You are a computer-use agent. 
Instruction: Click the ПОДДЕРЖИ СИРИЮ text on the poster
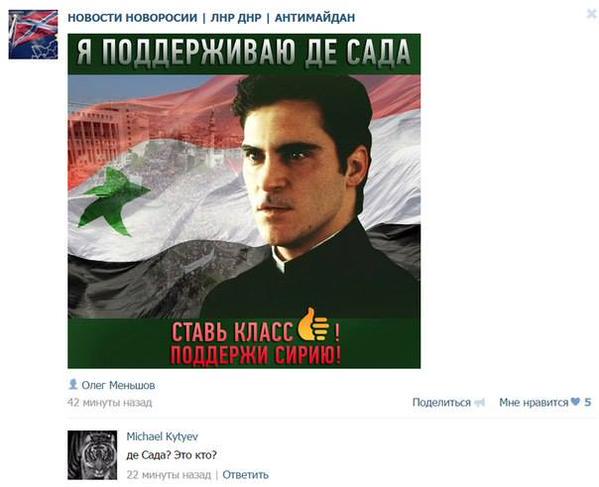tap(256, 355)
